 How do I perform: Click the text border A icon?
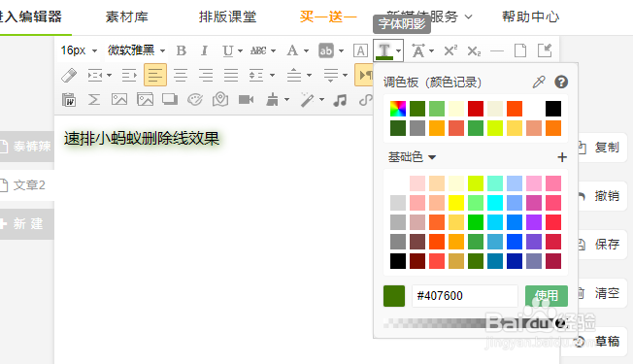[x=360, y=50]
